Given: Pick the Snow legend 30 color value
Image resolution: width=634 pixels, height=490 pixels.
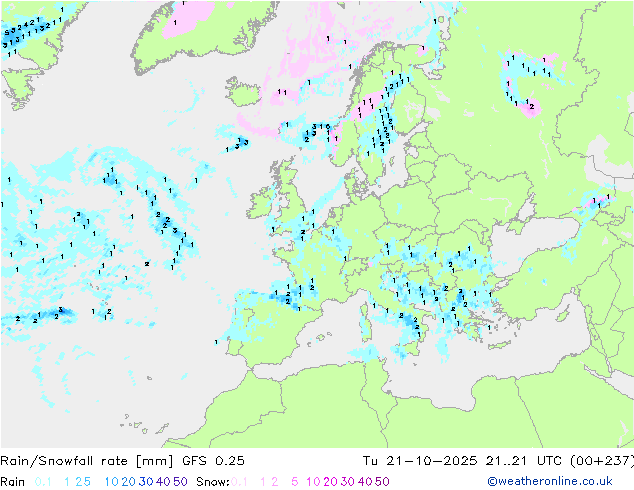Looking at the screenshot, I should coord(348,482).
